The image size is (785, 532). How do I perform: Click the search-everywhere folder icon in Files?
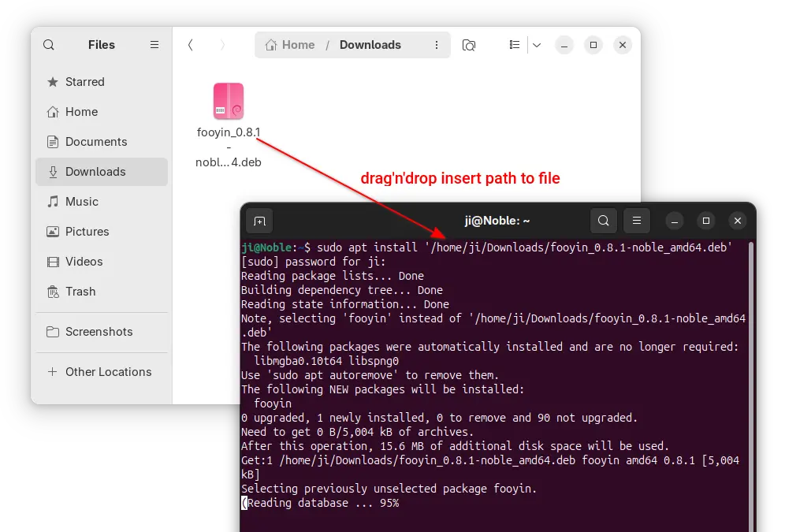469,46
